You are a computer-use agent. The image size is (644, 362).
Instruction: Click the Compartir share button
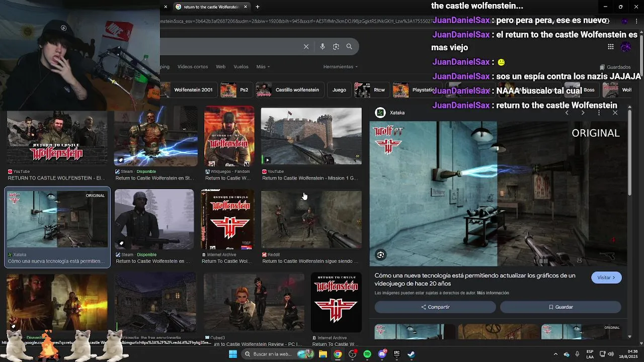pyautogui.click(x=436, y=307)
